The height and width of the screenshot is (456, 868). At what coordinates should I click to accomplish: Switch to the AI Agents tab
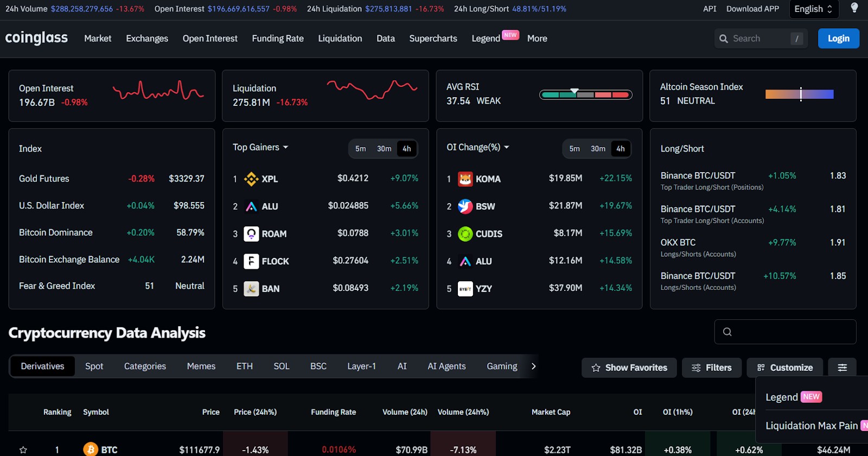[446, 366]
